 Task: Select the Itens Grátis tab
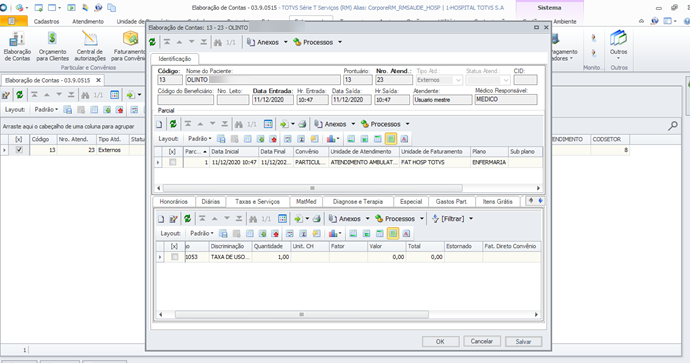(x=497, y=202)
